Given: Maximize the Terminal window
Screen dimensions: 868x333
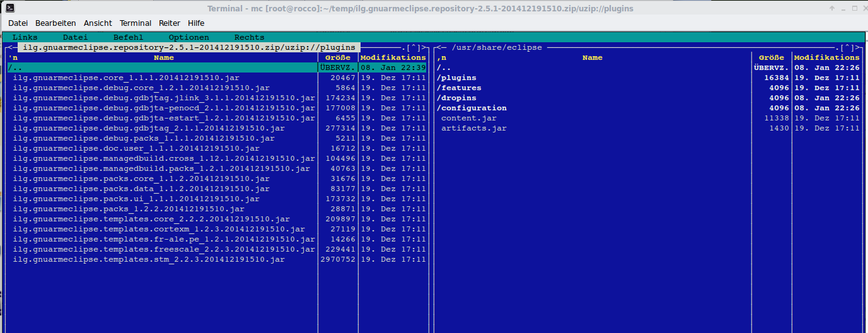Looking at the screenshot, I should pos(855,9).
